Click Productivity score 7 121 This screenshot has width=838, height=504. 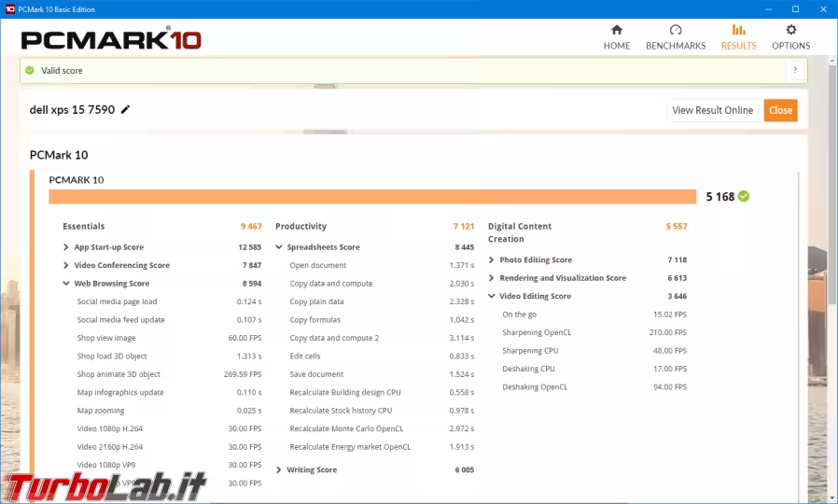point(464,227)
